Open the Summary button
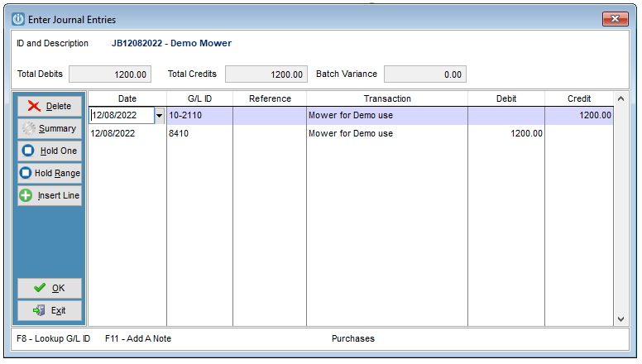642x364 pixels. click(50, 128)
